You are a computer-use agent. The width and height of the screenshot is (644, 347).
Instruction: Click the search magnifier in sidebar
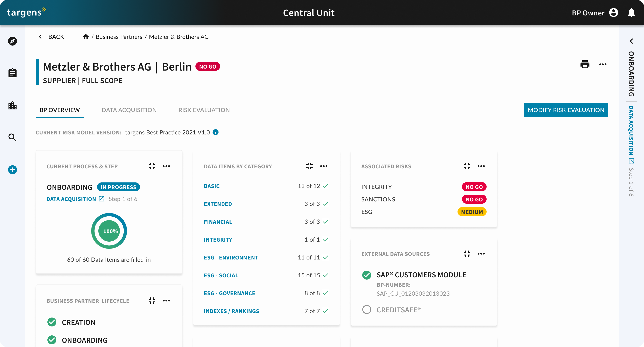12,137
